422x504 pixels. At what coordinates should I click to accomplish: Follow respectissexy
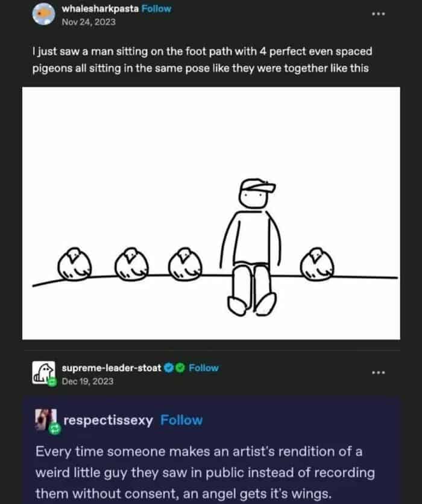coord(181,420)
